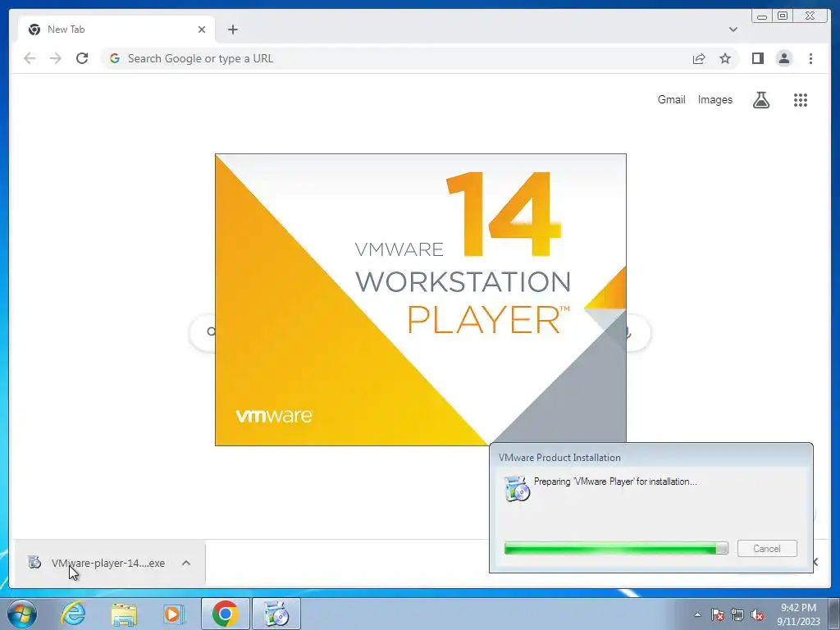The width and height of the screenshot is (840, 630).
Task: Open the Chrome side panel icon
Action: point(757,58)
